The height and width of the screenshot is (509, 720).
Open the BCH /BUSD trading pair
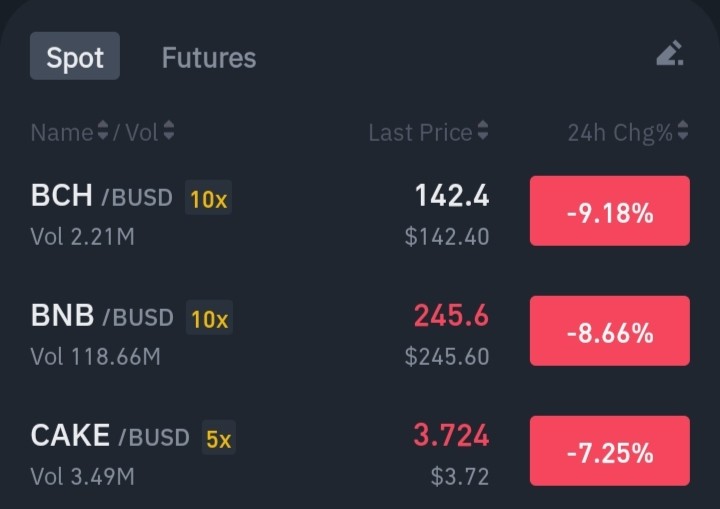click(102, 196)
